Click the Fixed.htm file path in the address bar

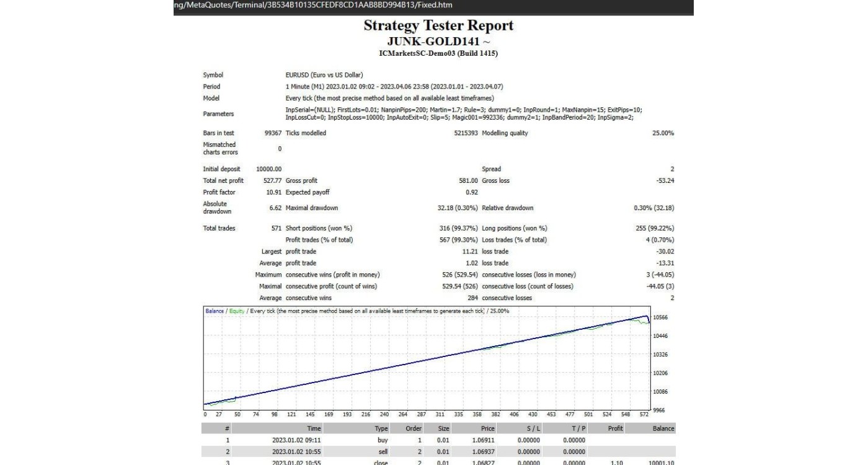pyautogui.click(x=313, y=6)
